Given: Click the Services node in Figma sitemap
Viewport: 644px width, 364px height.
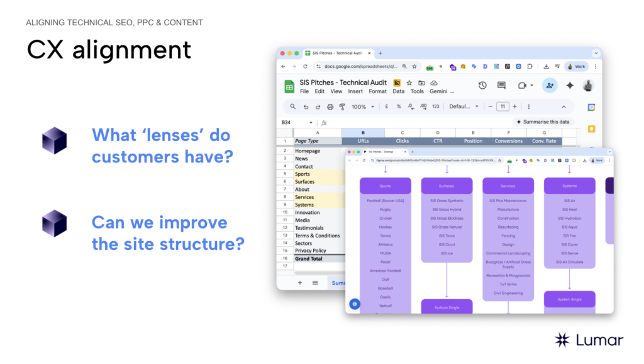Looking at the screenshot, I should [x=508, y=186].
